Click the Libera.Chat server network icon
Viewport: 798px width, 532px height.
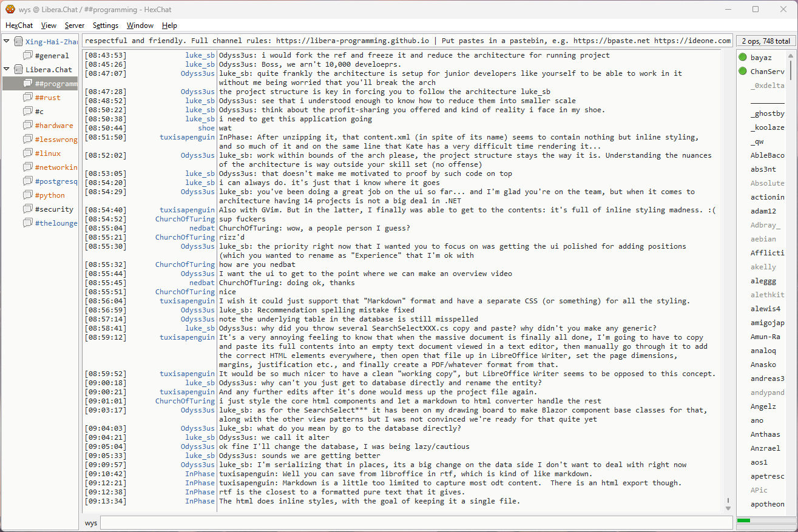point(18,70)
